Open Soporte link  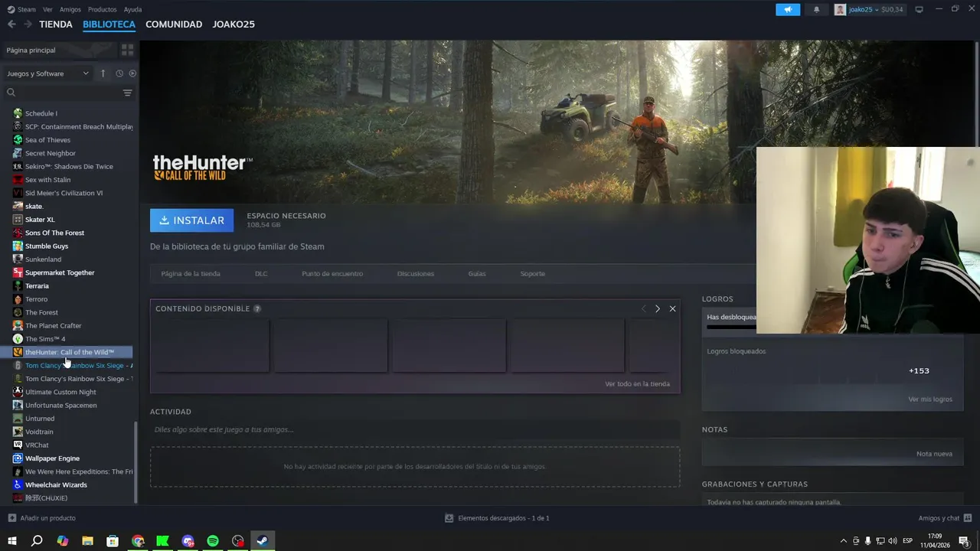533,273
